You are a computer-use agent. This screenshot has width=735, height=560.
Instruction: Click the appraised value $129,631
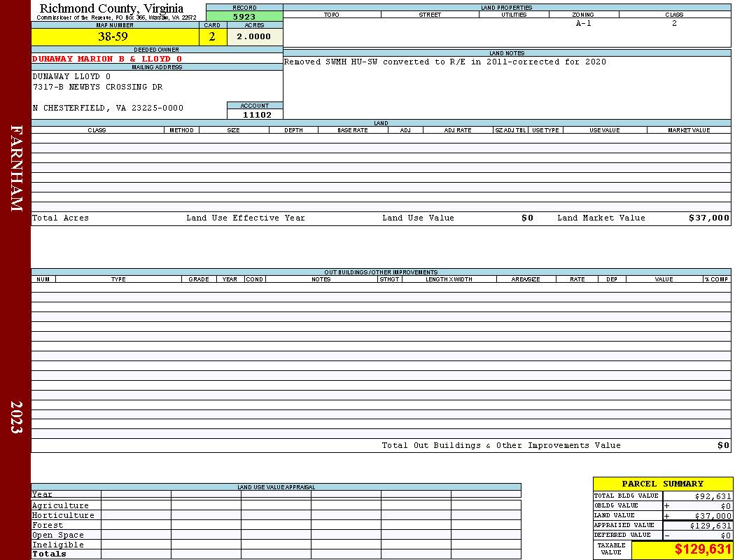click(710, 526)
